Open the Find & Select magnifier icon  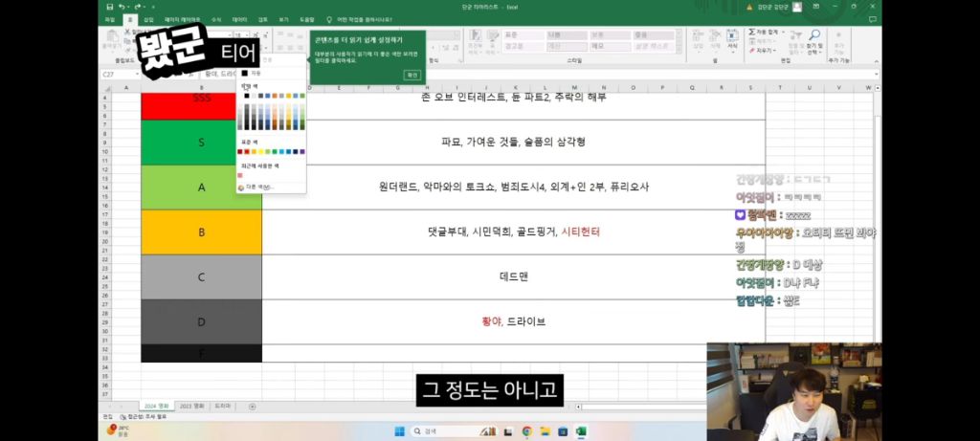814,36
